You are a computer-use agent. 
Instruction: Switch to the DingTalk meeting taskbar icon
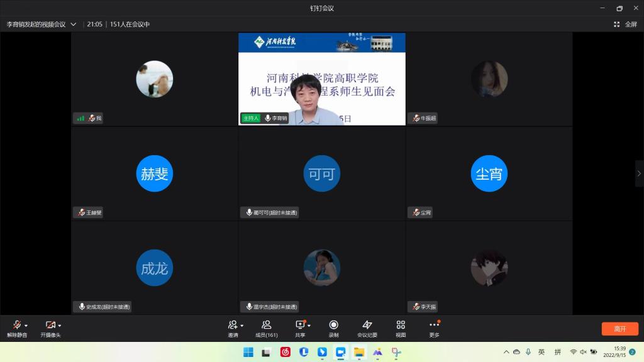(340, 352)
